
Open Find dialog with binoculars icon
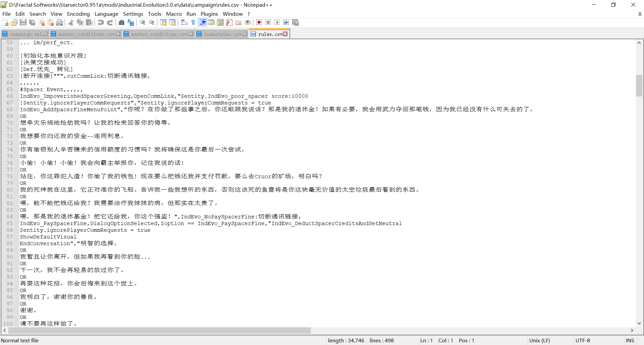(x=121, y=22)
